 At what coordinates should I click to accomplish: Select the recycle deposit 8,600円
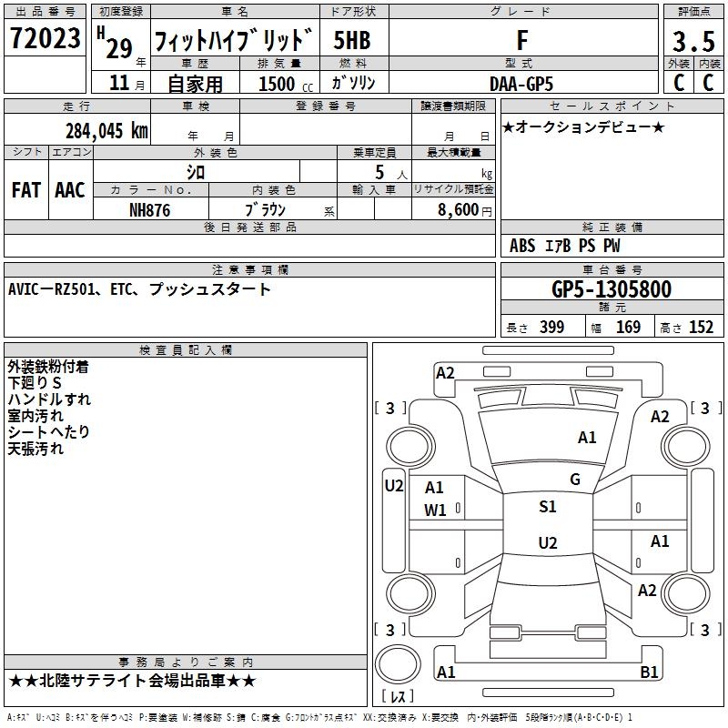tap(465, 210)
